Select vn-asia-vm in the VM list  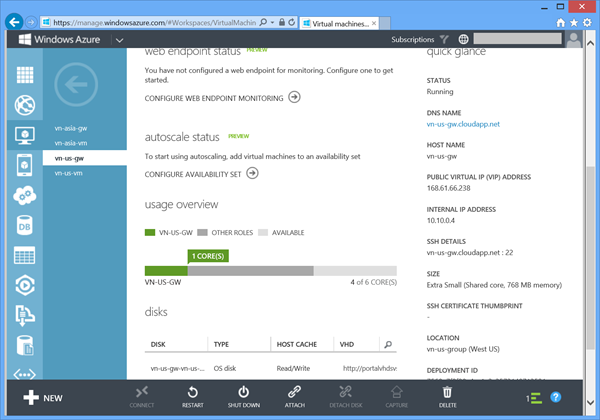click(85, 143)
